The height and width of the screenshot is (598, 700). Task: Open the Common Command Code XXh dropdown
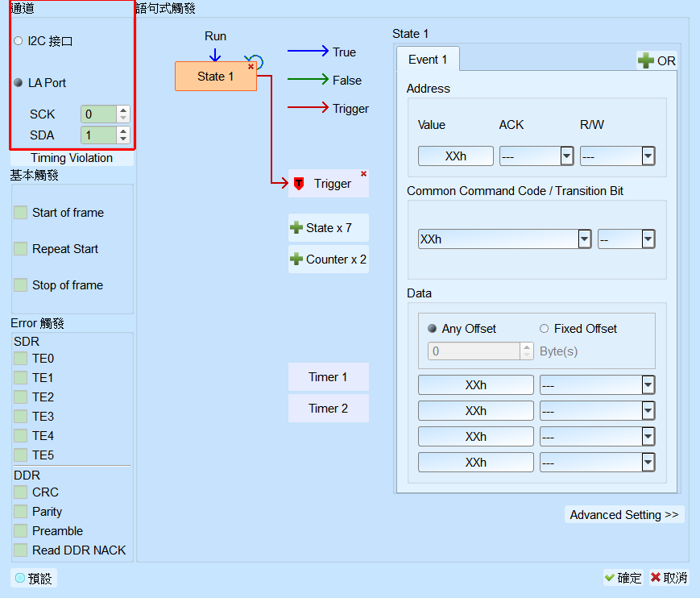coord(505,239)
